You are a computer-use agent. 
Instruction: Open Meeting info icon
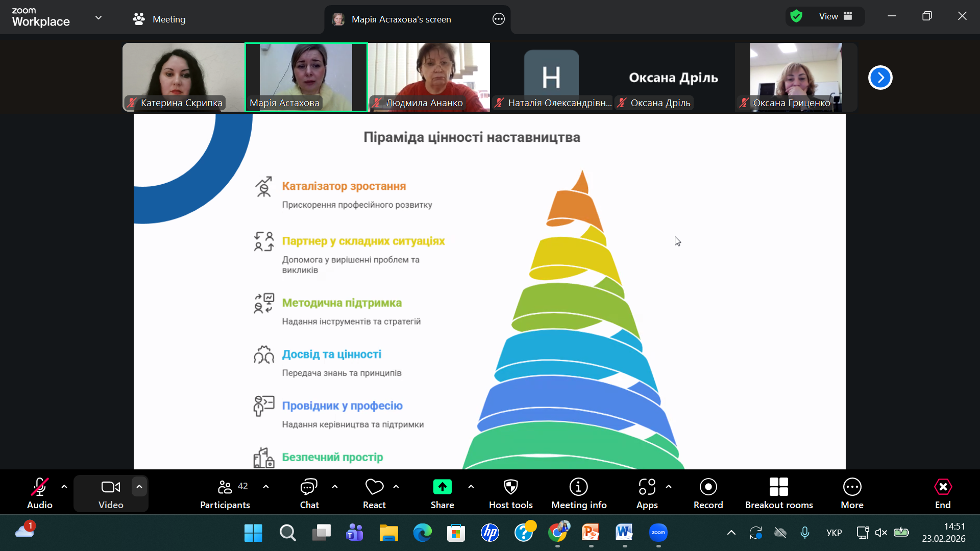pos(578,487)
